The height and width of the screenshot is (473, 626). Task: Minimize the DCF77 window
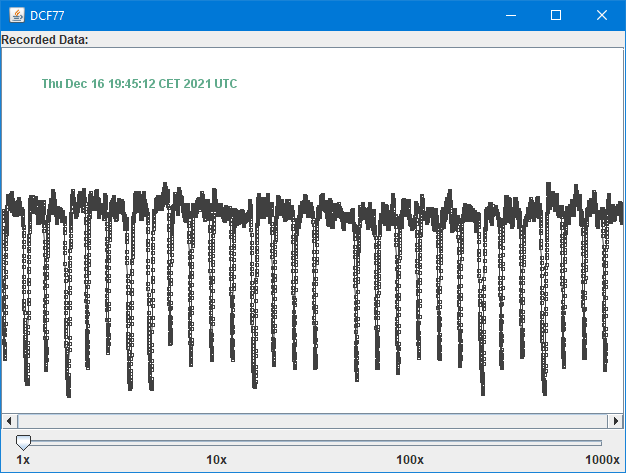tap(510, 15)
